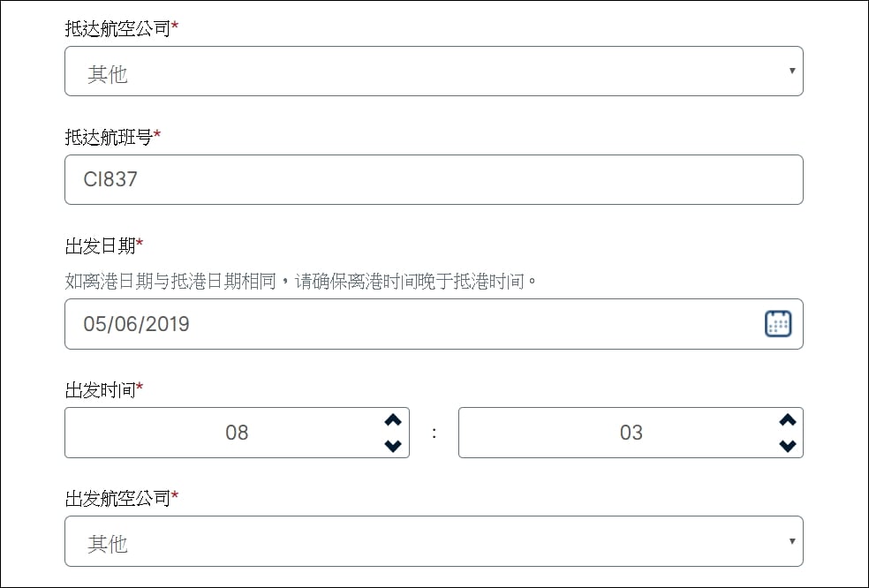The image size is (869, 588).
Task: Open the 出发航空公司 select showing 其他
Action: [x=434, y=541]
